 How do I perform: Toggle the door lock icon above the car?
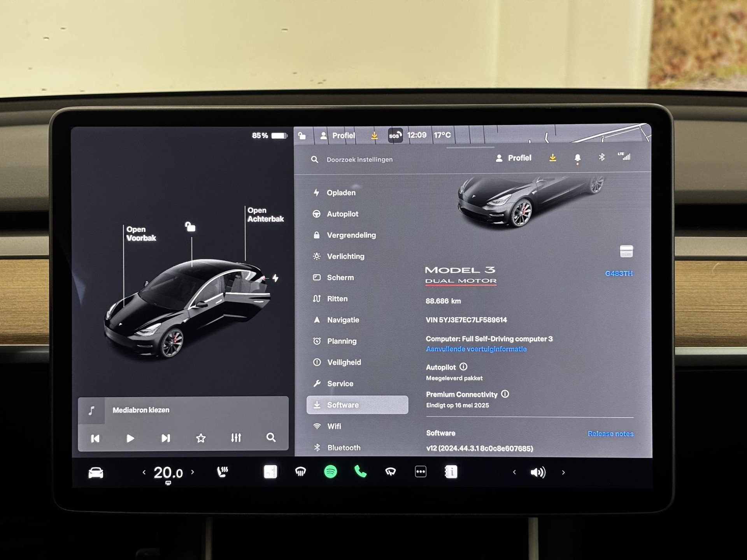coord(190,226)
